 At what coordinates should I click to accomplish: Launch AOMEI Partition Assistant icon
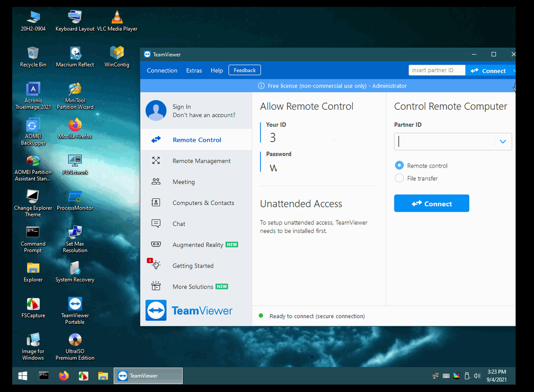click(33, 168)
